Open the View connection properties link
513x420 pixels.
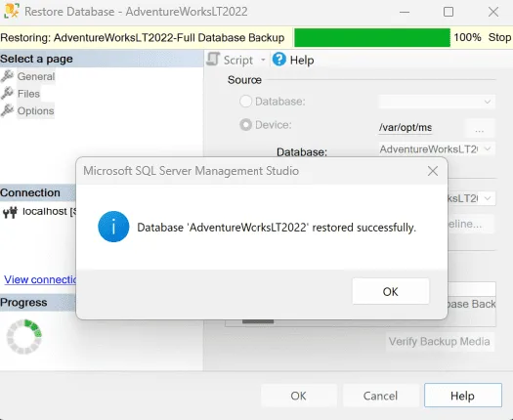click(40, 279)
